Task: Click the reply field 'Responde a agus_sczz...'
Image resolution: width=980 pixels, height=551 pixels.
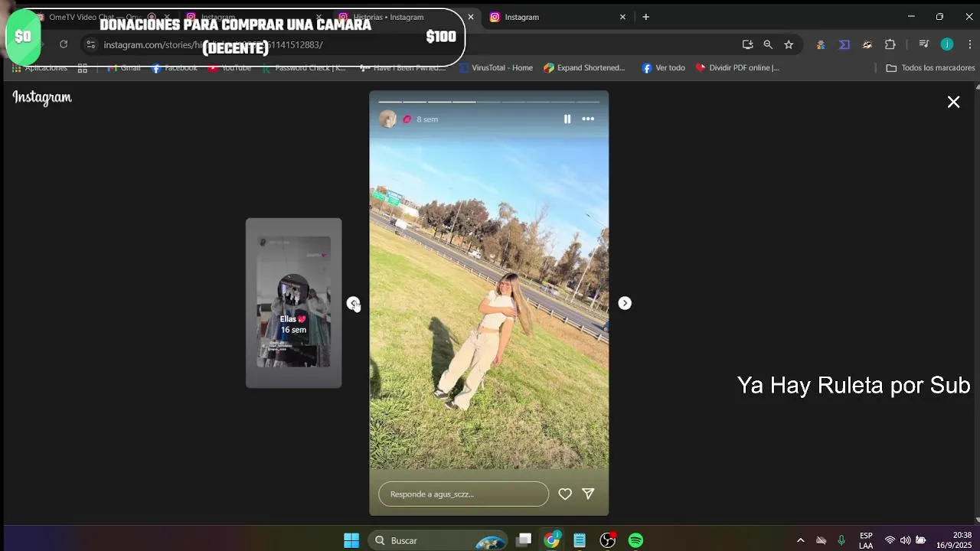Action: click(463, 494)
